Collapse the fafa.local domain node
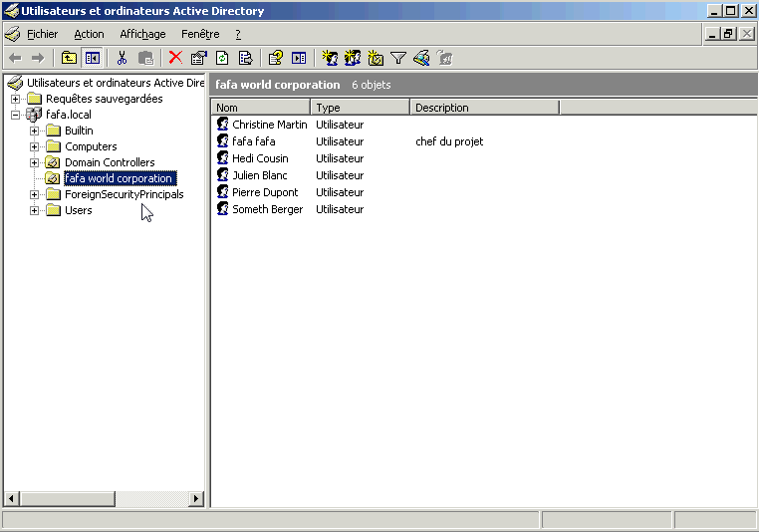The image size is (759, 532). coord(16,115)
